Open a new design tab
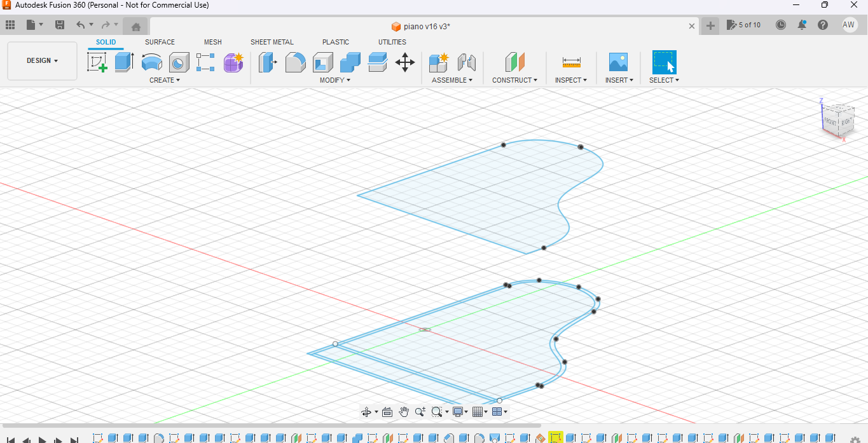The height and width of the screenshot is (443, 868). [710, 26]
